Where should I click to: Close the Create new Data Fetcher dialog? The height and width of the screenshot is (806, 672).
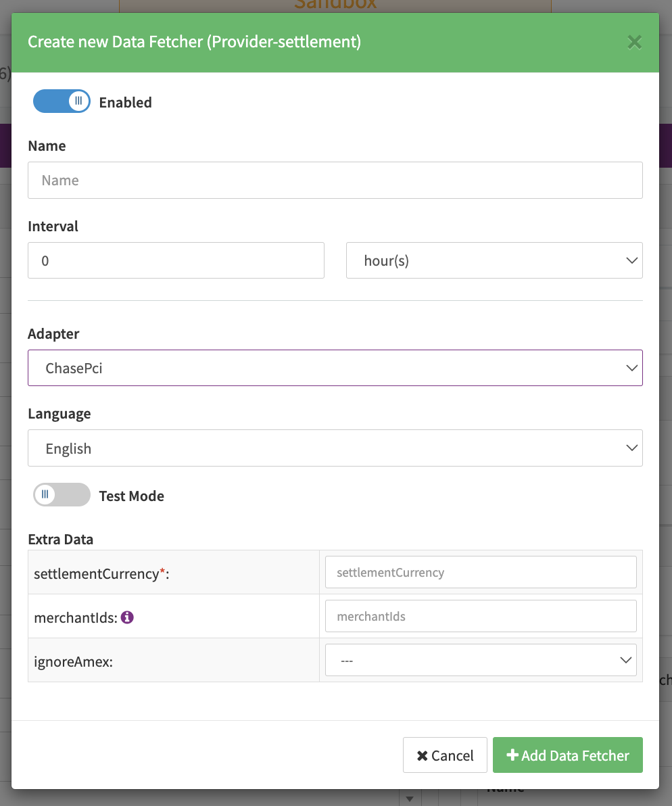pyautogui.click(x=634, y=43)
